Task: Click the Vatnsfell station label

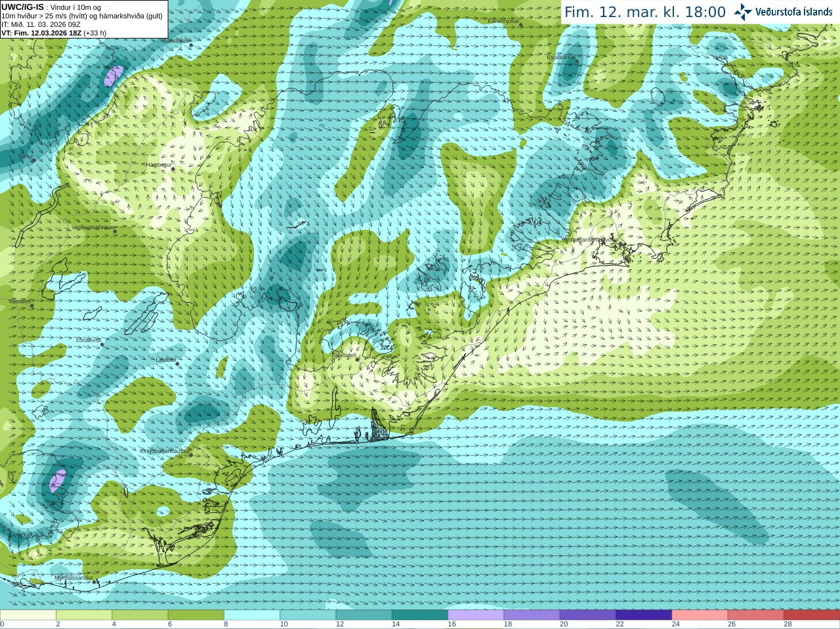Action: pyautogui.click(x=19, y=301)
